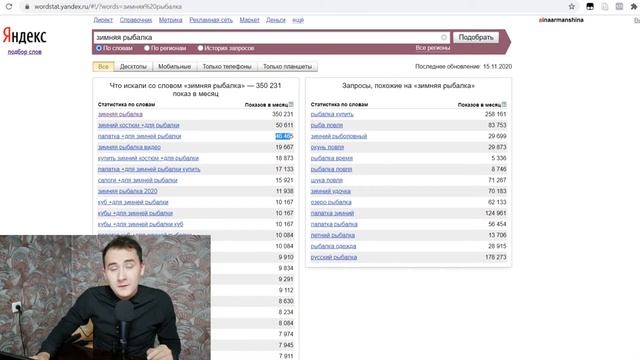
Task: Open the 'Справочник' top navigation link
Action: click(136, 20)
